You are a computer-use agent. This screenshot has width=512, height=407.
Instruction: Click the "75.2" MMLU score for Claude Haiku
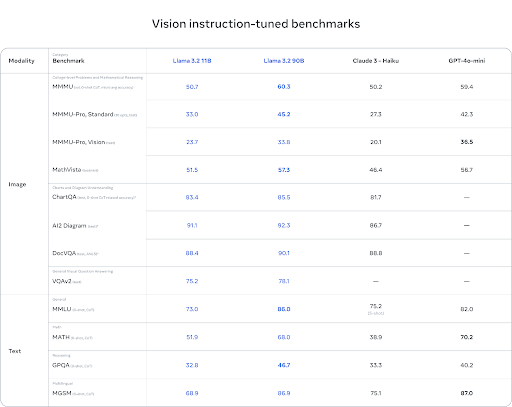[x=376, y=306]
